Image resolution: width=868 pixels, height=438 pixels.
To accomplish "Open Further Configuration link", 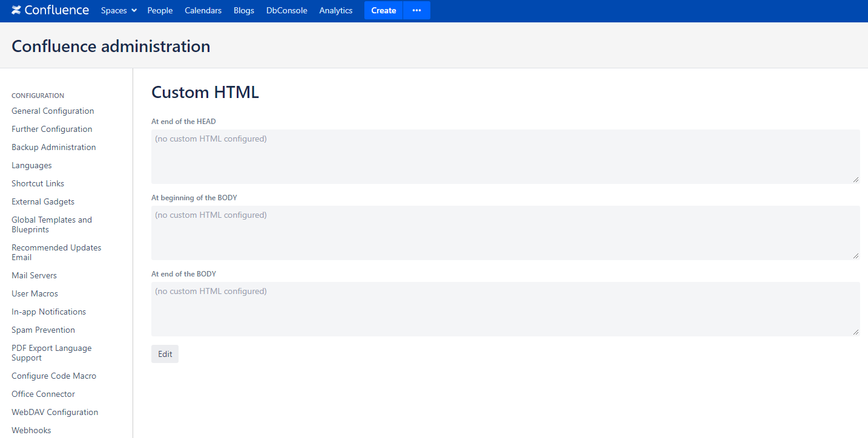I will point(52,129).
